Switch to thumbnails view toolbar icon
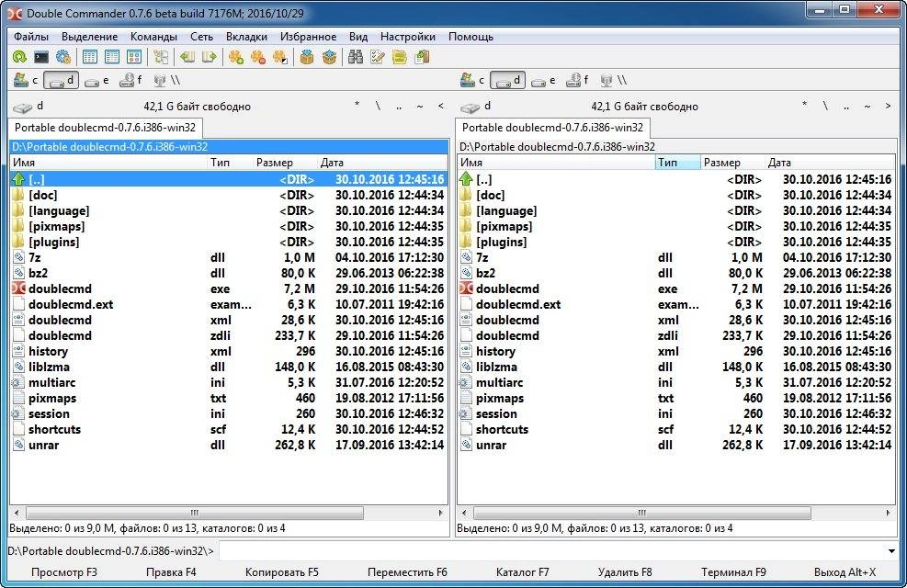This screenshot has height=588, width=907. (133, 57)
